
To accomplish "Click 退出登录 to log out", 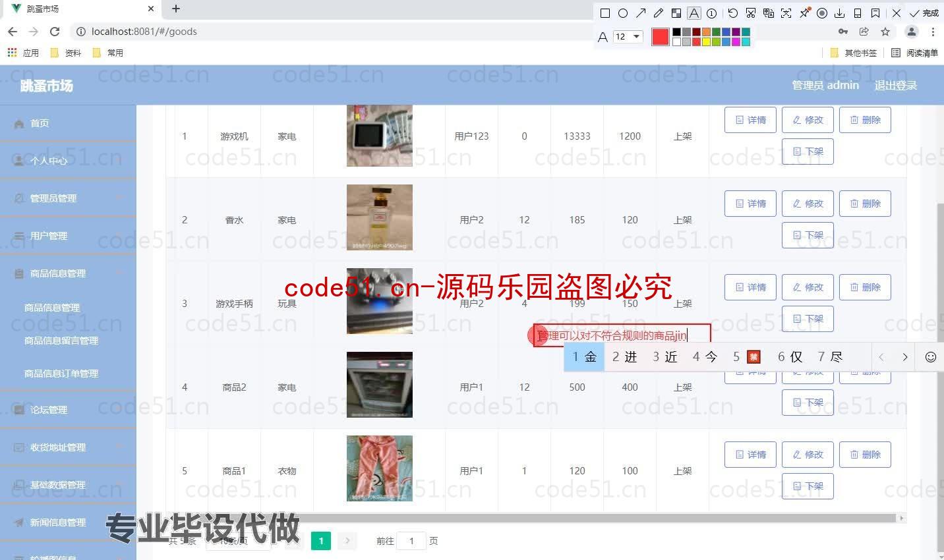I will tap(895, 85).
